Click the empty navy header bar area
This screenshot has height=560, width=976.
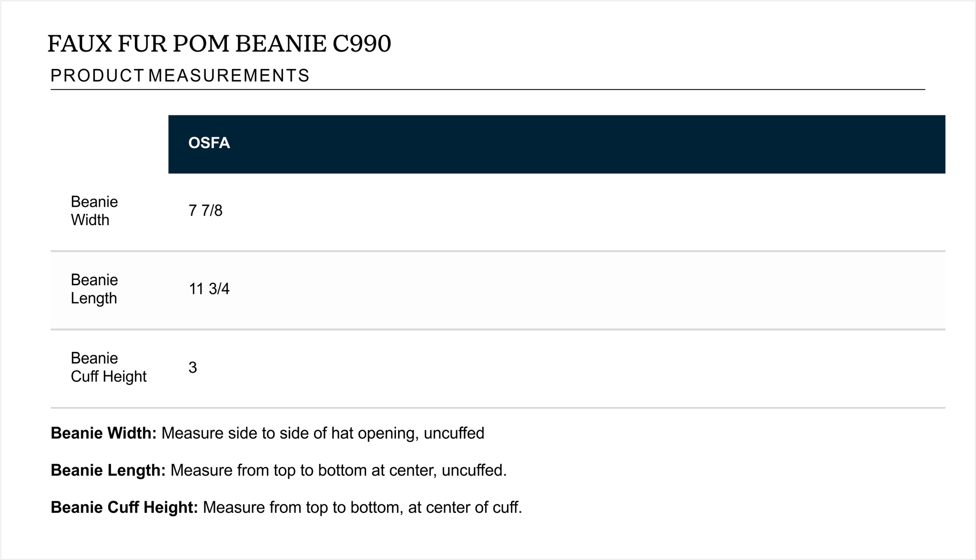pyautogui.click(x=572, y=144)
